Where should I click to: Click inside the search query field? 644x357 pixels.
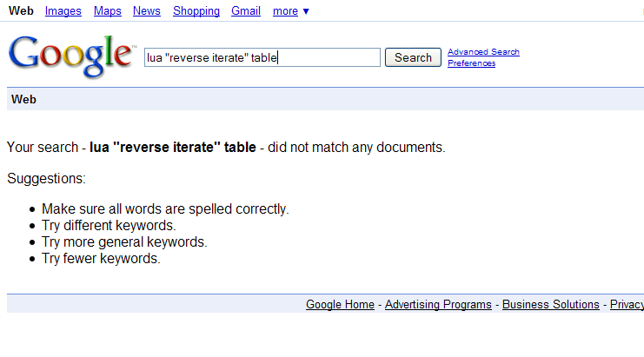click(262, 57)
